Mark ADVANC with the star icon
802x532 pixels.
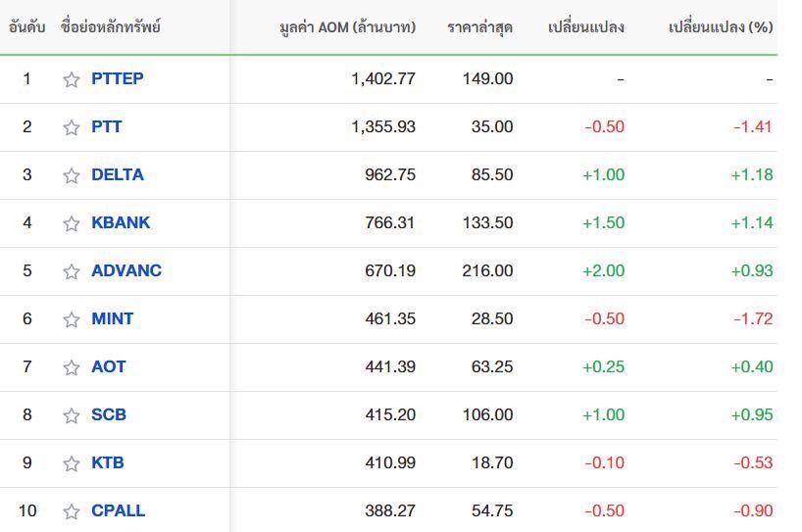click(72, 271)
